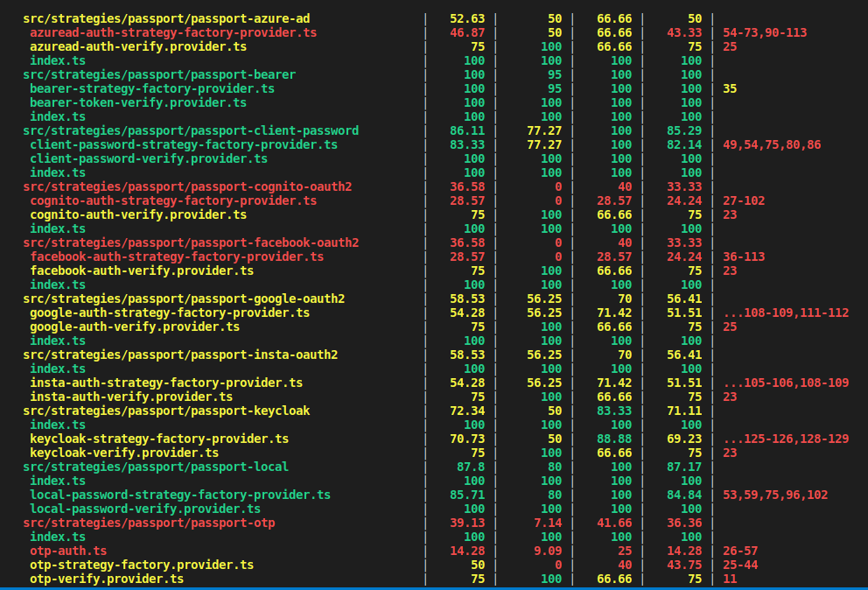Click uncovered lines 25-44

tap(740, 565)
